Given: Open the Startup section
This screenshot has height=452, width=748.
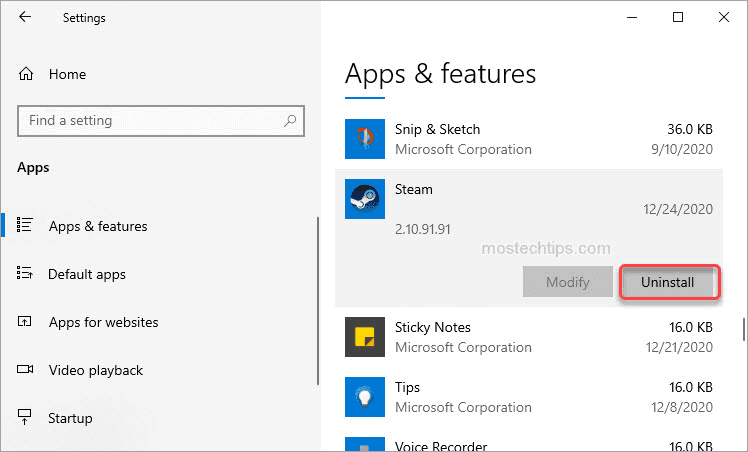Looking at the screenshot, I should tap(70, 418).
